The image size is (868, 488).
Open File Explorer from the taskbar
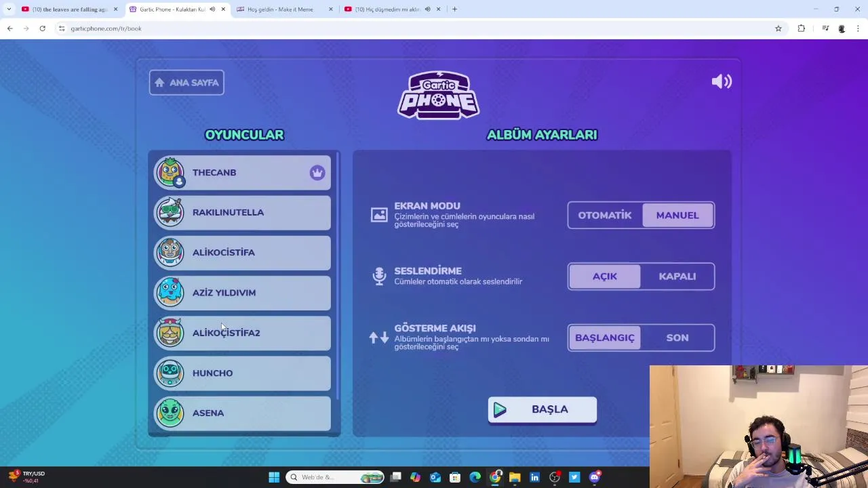pyautogui.click(x=515, y=477)
